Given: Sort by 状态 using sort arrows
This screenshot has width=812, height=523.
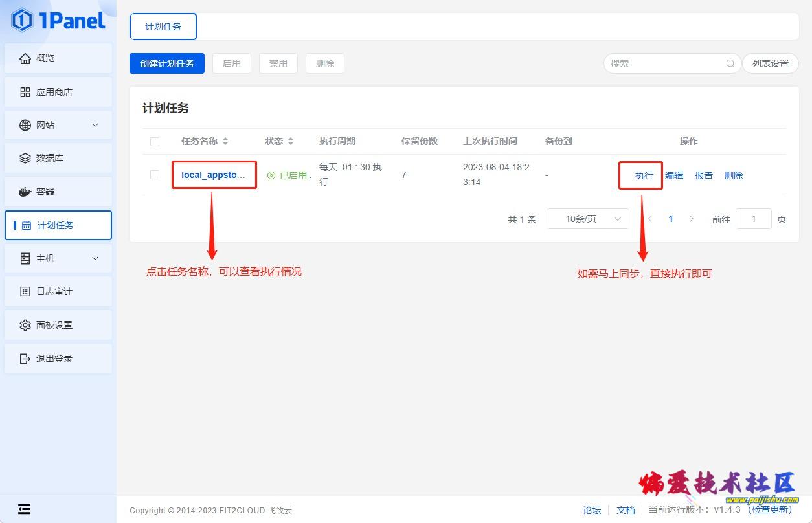Looking at the screenshot, I should pos(291,141).
